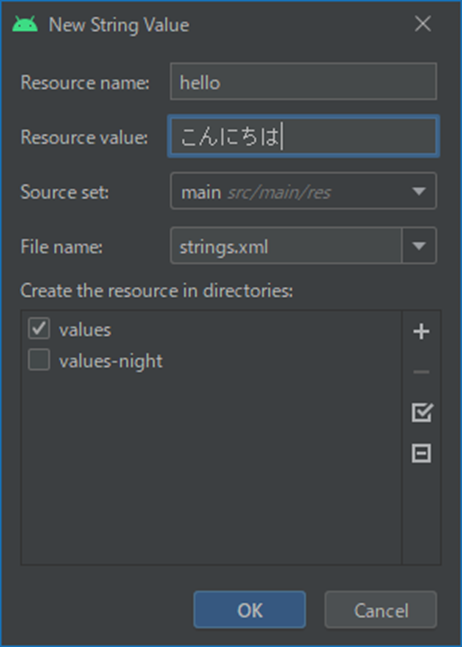The height and width of the screenshot is (647, 462).
Task: Click the remove directory minus icon
Action: [421, 372]
